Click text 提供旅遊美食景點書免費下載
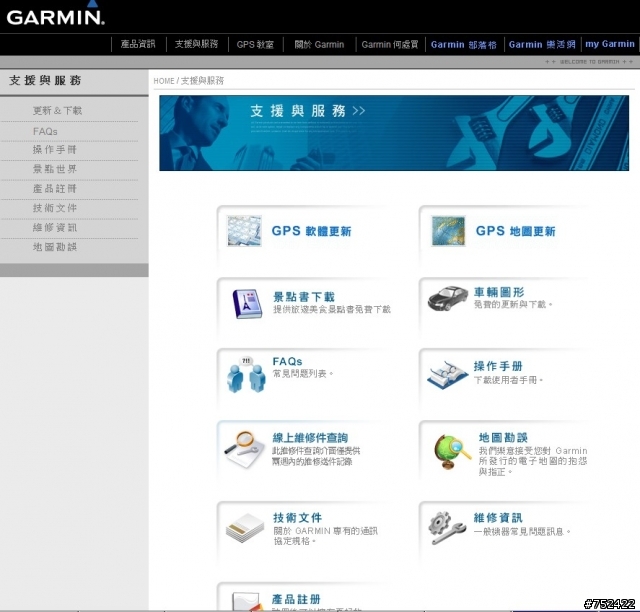 click(332, 309)
